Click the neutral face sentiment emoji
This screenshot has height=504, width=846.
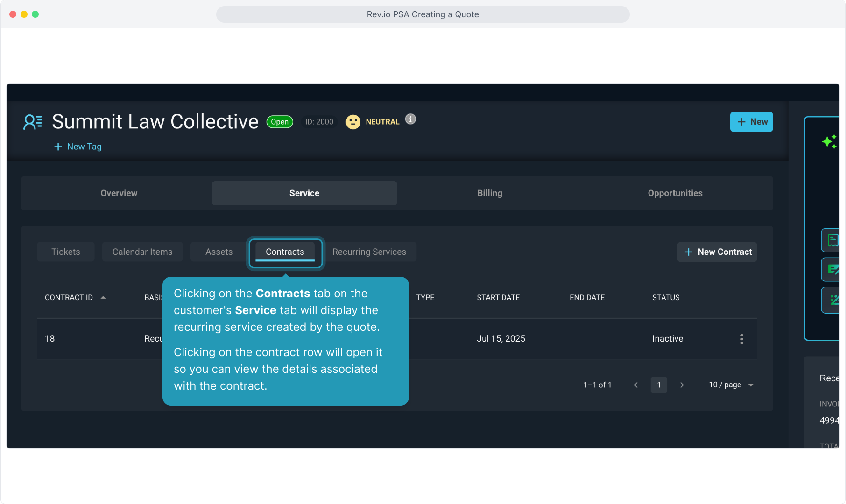click(353, 122)
